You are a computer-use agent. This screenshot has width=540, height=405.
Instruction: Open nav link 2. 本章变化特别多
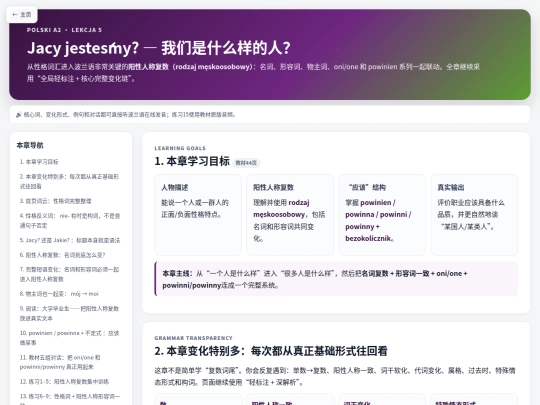coord(69,181)
